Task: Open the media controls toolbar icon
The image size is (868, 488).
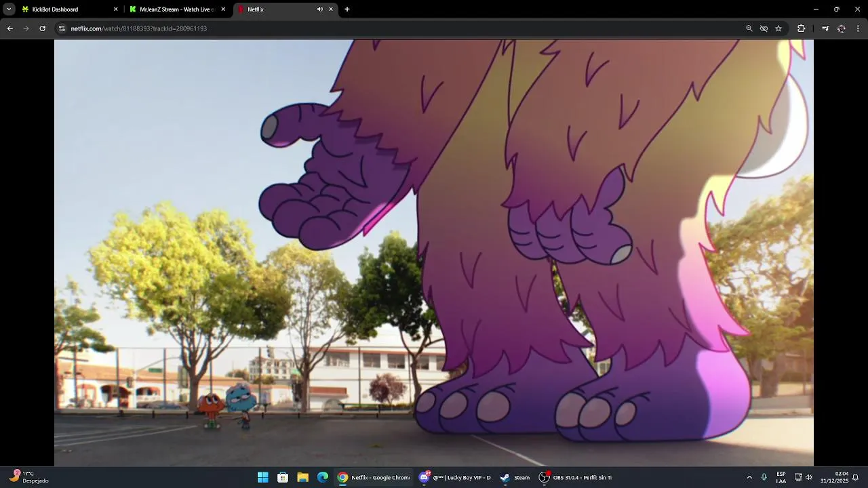Action: tap(825, 28)
